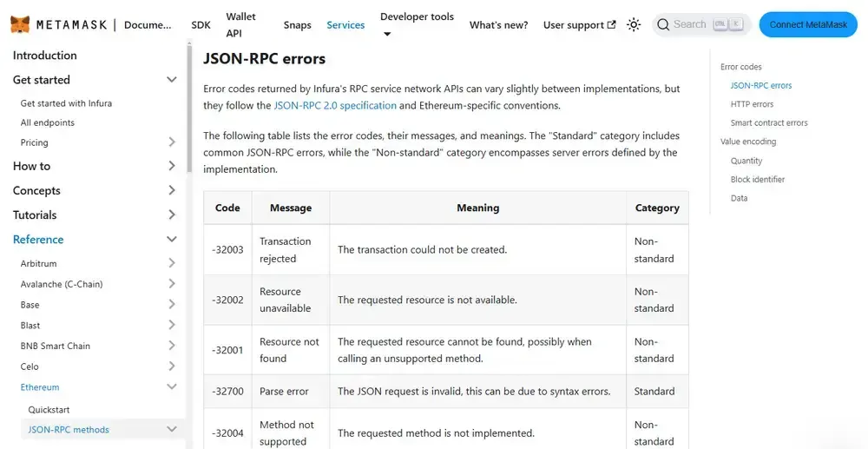Jump to Data in outline
Viewport: 868px width, 449px height.
click(739, 198)
